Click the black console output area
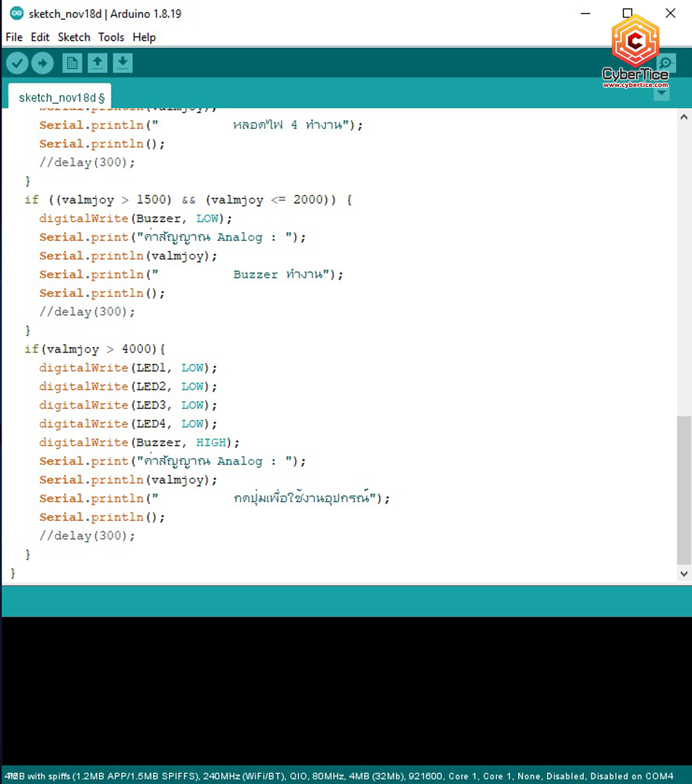This screenshot has height=784, width=692. pos(346,692)
